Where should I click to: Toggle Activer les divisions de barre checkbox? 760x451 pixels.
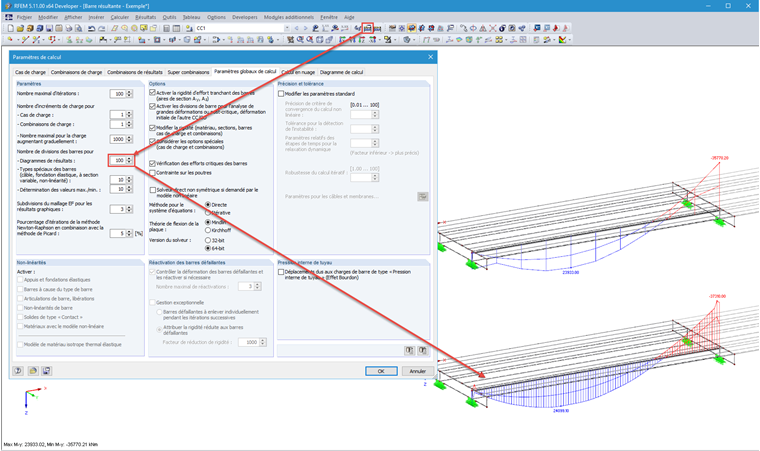[x=152, y=106]
